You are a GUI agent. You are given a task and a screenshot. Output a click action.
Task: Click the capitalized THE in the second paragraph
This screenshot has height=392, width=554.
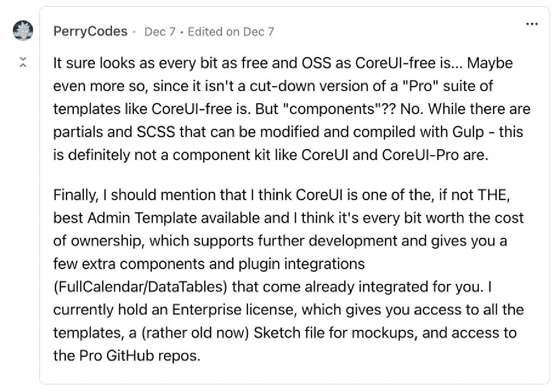coord(493,195)
